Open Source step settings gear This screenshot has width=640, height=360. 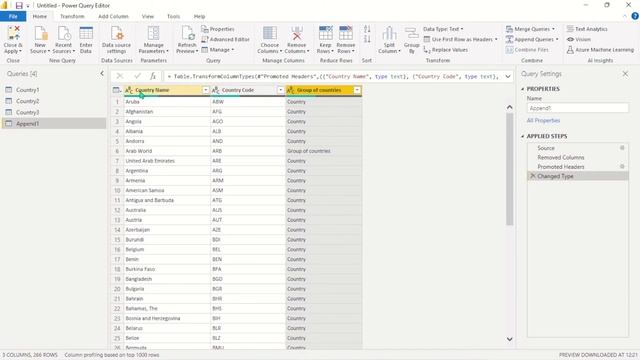622,148
